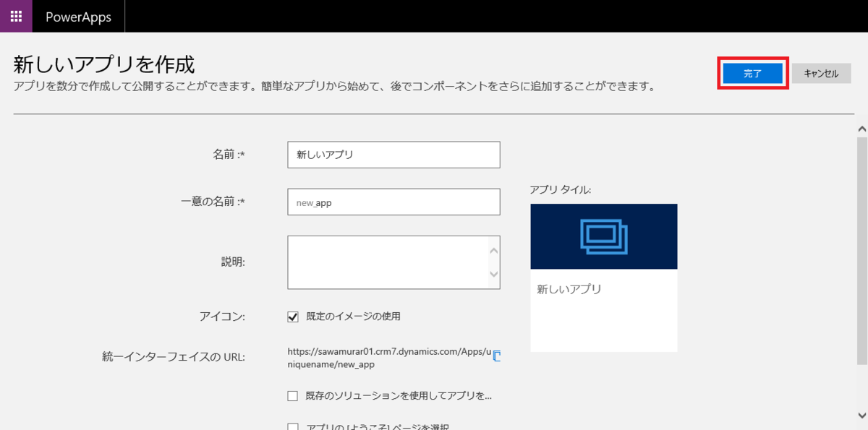This screenshot has height=430, width=868.
Task: Click the 新しいアプリを作成 heading
Action: pos(104,64)
